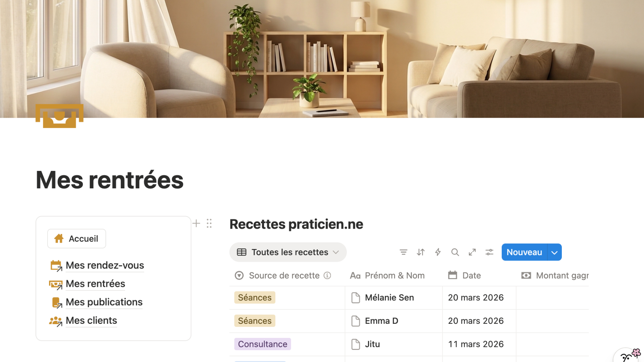Open automations via the lightning bolt icon
The width and height of the screenshot is (644, 362).
(x=438, y=252)
